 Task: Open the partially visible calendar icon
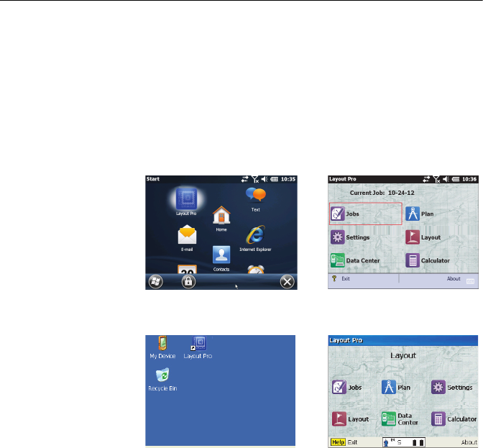[188, 269]
